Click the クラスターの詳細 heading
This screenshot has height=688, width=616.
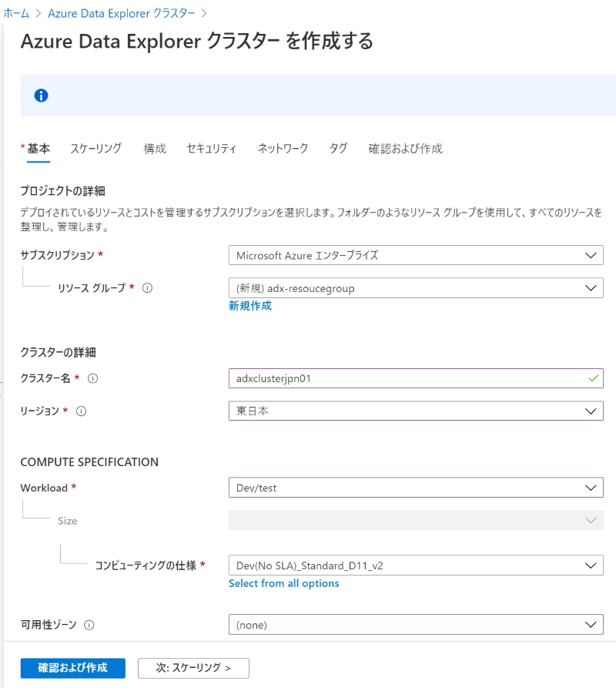point(59,352)
